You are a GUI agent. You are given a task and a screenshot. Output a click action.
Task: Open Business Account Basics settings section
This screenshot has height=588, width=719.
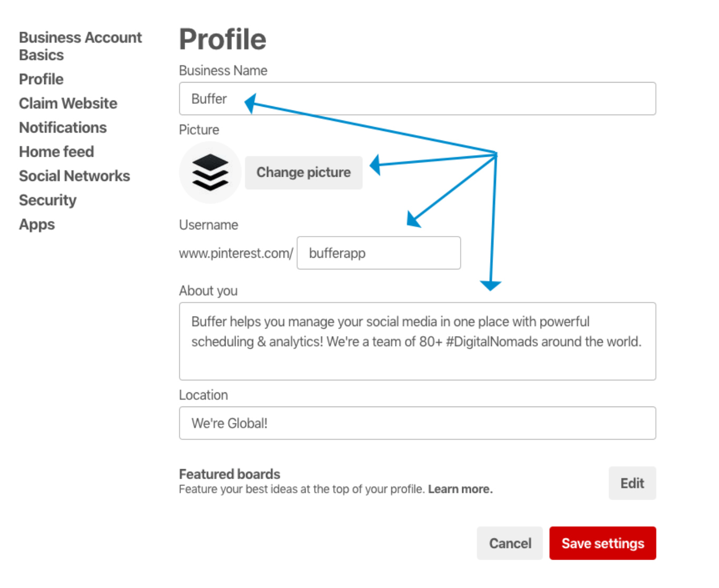pyautogui.click(x=80, y=46)
